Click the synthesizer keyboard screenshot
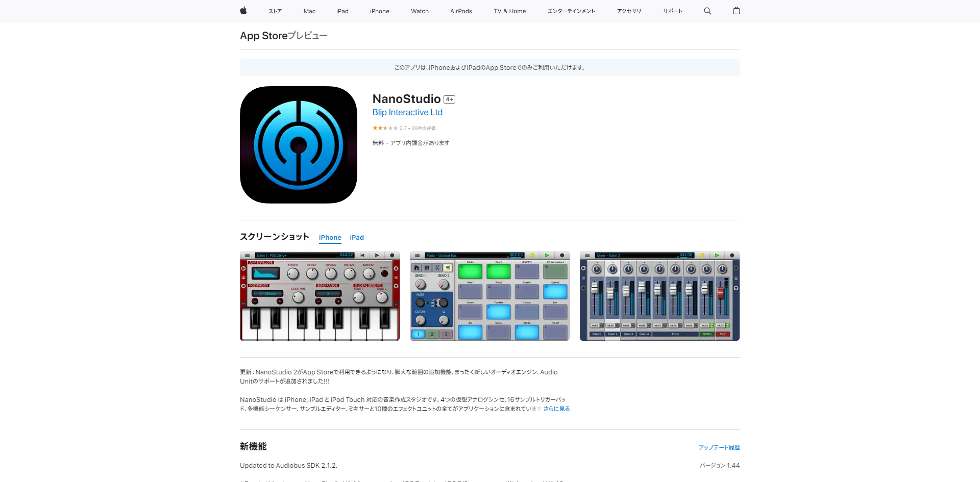This screenshot has width=980, height=482. 320,296
